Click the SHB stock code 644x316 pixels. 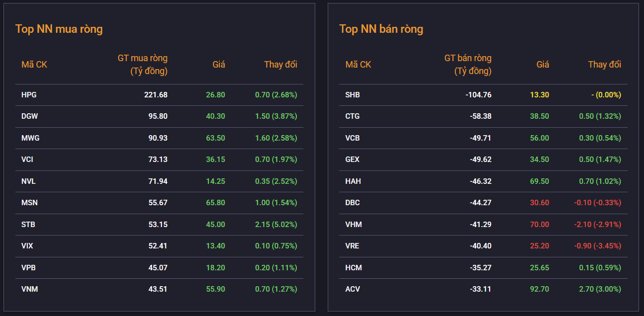click(x=353, y=95)
